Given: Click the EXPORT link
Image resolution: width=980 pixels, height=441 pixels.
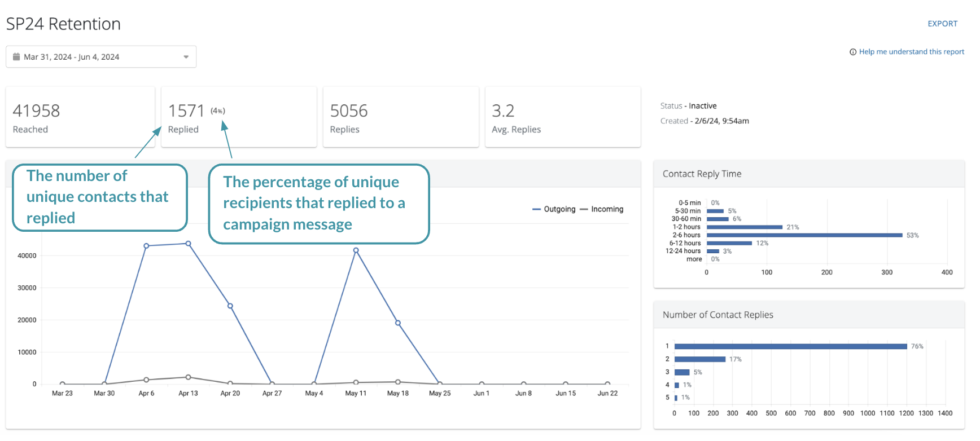Looking at the screenshot, I should click(x=942, y=24).
